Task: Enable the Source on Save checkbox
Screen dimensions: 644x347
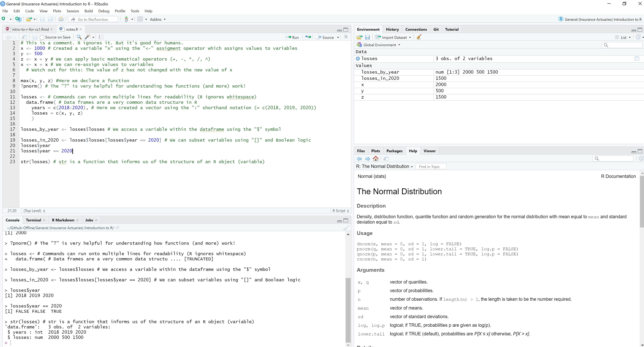Action: tap(42, 37)
